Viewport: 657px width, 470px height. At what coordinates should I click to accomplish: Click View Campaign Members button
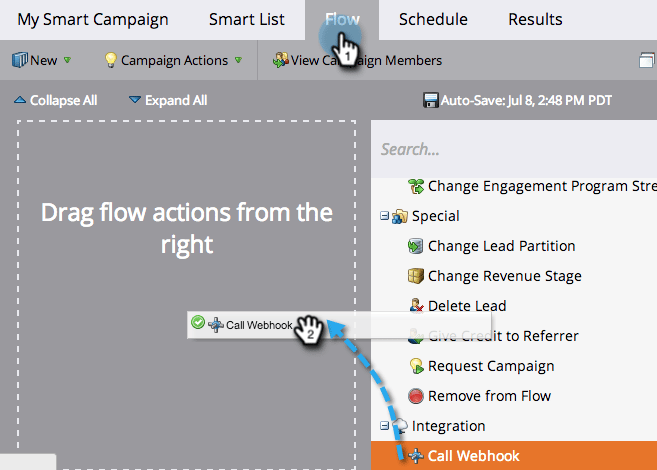coord(357,60)
